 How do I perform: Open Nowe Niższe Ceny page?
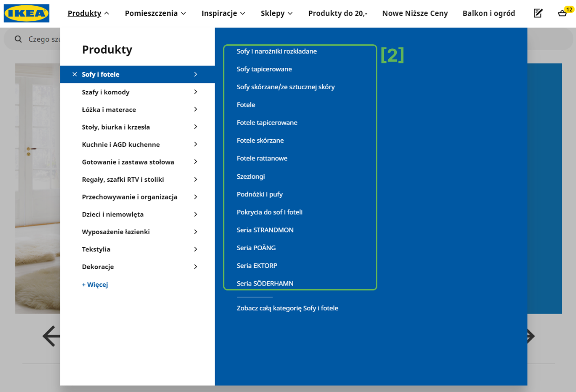[415, 13]
